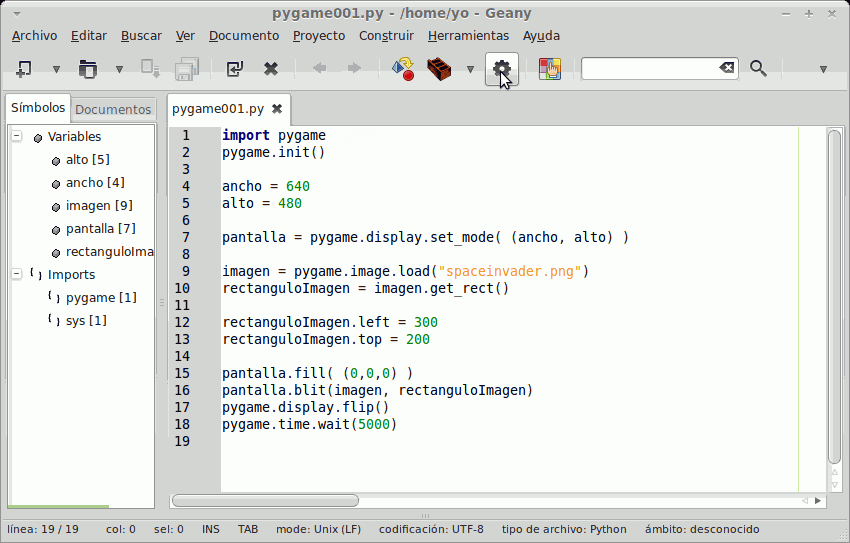This screenshot has height=543, width=850.
Task: Open the toolbar overflow arrow at right
Action: coord(823,69)
